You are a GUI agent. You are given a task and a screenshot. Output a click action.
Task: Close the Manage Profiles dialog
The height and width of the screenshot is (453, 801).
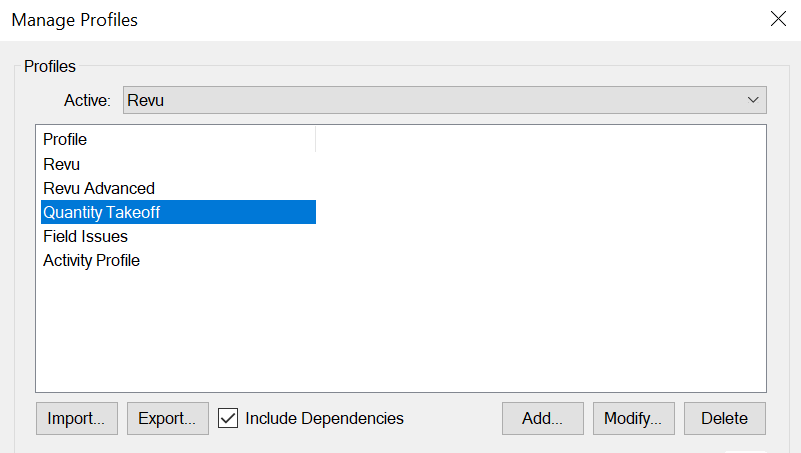[778, 19]
